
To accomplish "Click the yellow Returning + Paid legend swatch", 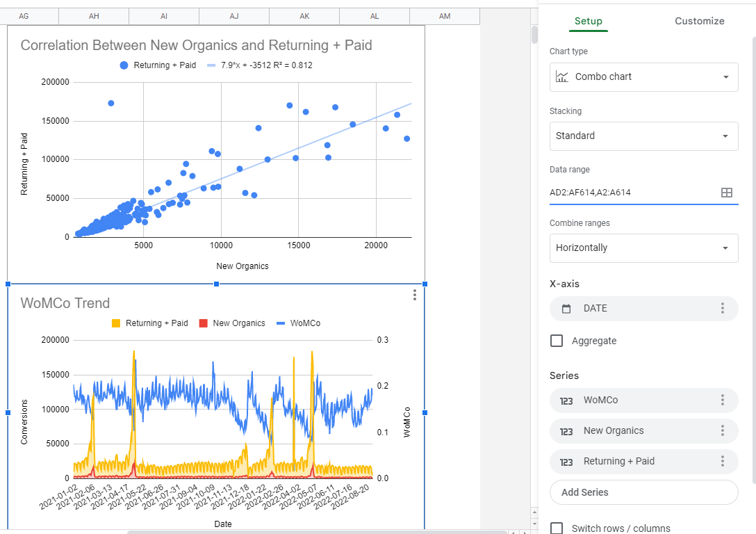I will (x=116, y=323).
